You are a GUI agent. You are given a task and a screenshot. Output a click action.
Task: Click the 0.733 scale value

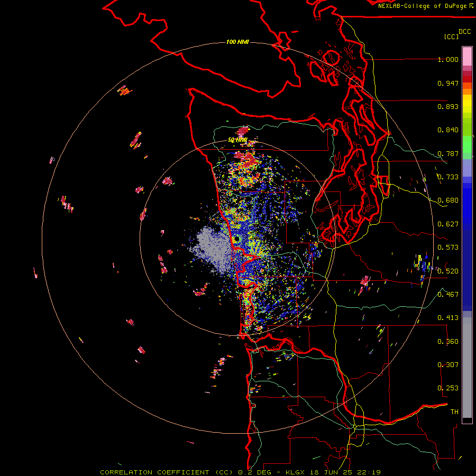[x=448, y=177]
